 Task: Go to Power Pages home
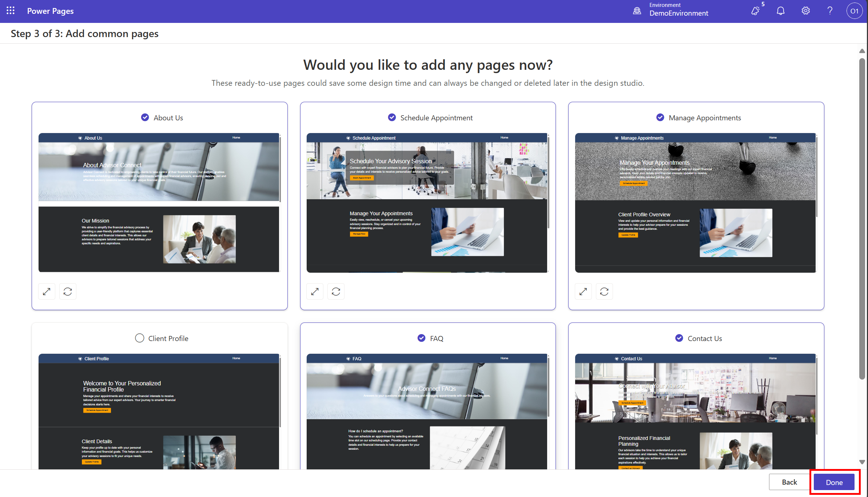(50, 11)
